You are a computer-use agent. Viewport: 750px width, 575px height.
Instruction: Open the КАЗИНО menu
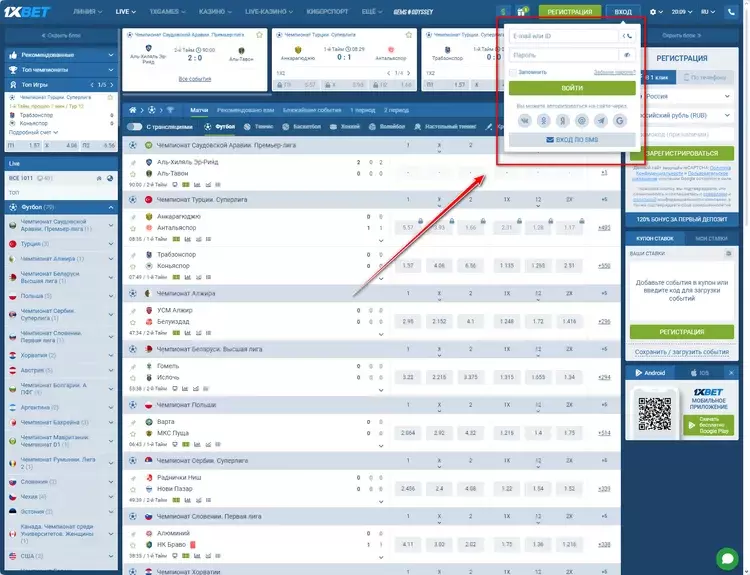(x=215, y=11)
